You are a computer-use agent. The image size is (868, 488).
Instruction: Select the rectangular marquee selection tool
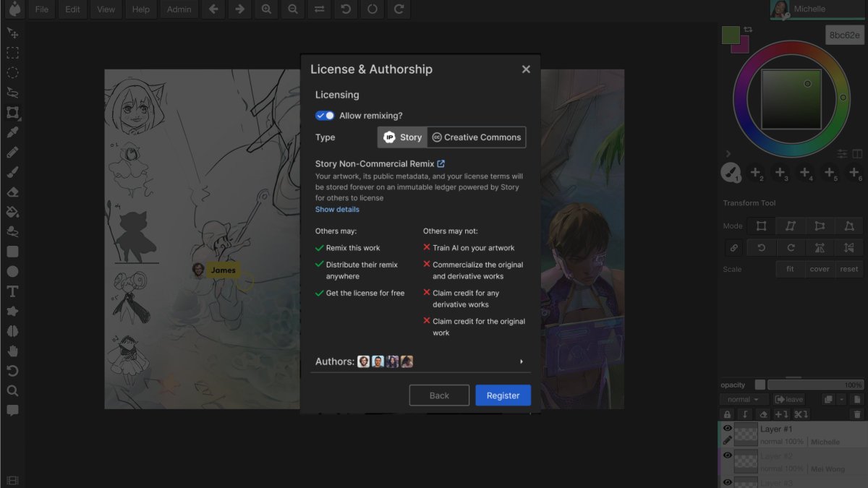(x=12, y=53)
